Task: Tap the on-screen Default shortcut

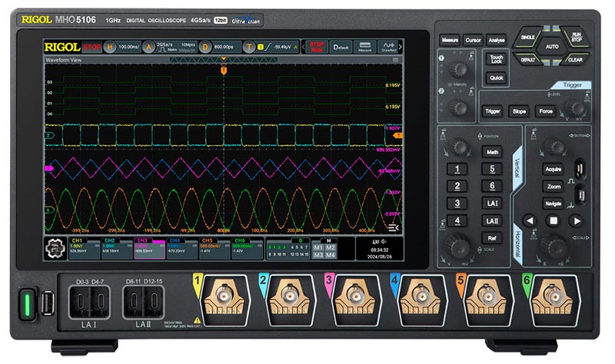Action: coord(341,47)
